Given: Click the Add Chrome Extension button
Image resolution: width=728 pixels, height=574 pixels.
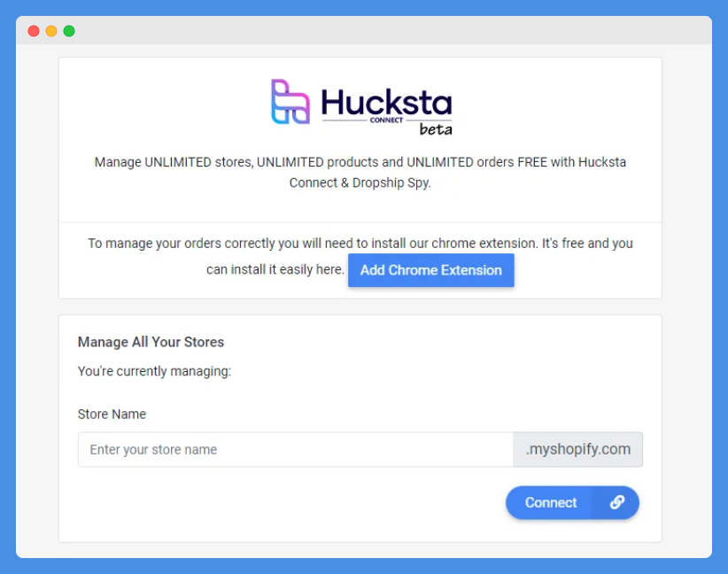Looking at the screenshot, I should pos(430,270).
